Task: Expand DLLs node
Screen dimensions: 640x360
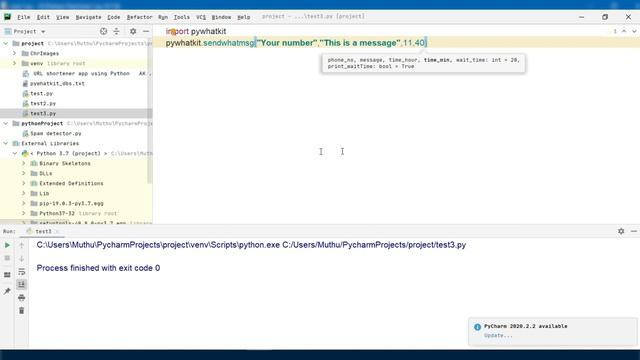Action: coord(24,173)
